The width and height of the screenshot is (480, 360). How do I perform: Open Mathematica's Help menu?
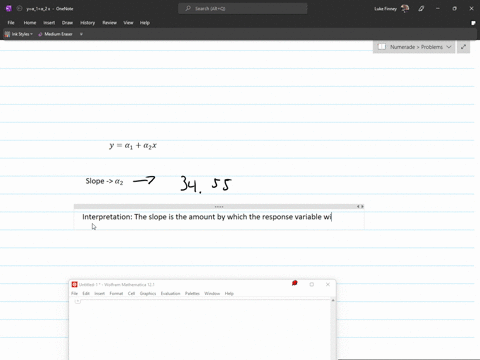229,293
